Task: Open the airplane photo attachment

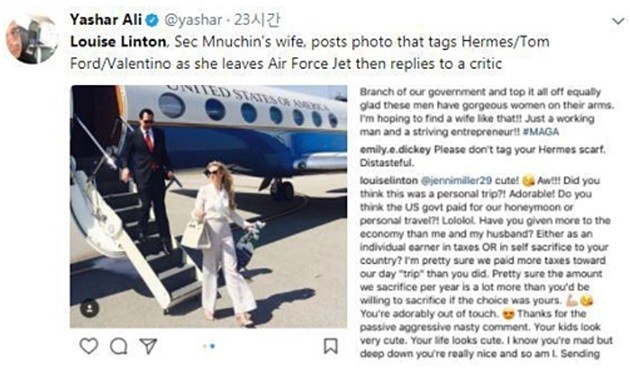Action: click(209, 206)
